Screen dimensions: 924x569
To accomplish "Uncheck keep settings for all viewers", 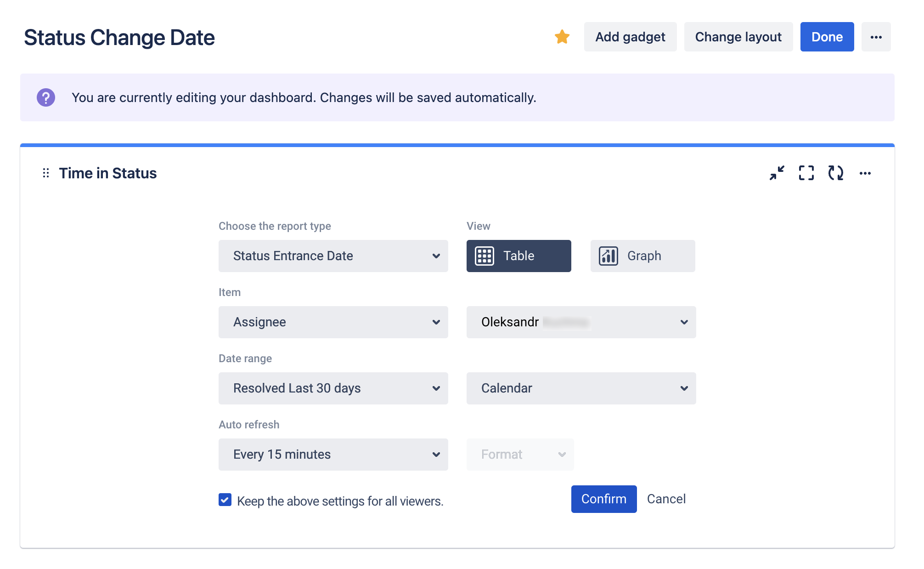I will coord(225,501).
